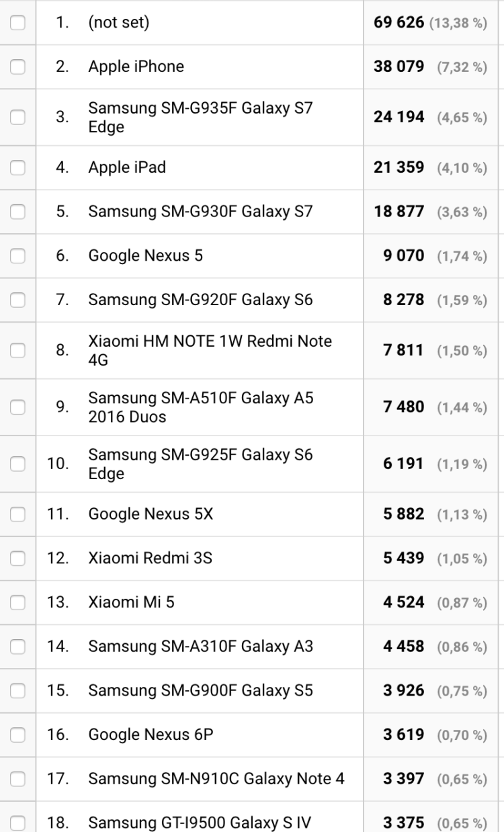
Task: Open Samsung SM-G925F Galaxy S6 Edge details
Action: coord(200,464)
